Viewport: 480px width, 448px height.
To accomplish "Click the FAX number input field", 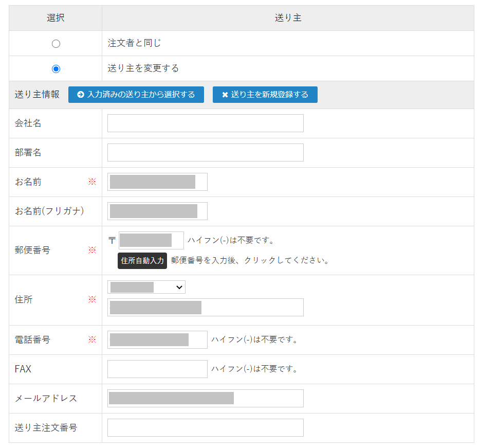I will pyautogui.click(x=157, y=369).
